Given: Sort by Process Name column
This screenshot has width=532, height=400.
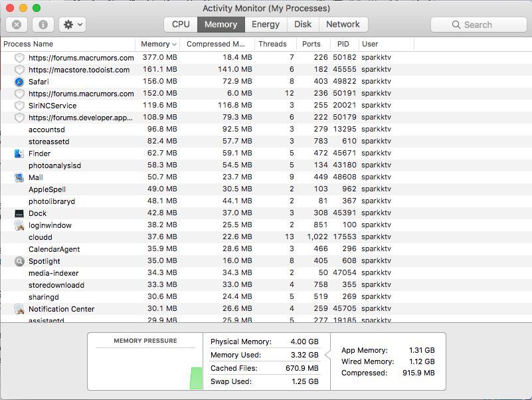Looking at the screenshot, I should (x=68, y=44).
